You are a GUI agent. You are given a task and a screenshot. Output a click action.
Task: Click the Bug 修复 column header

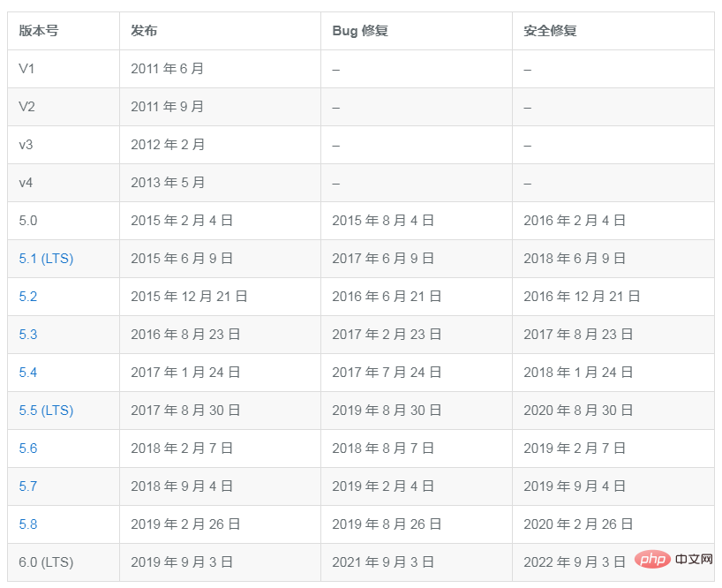360,31
